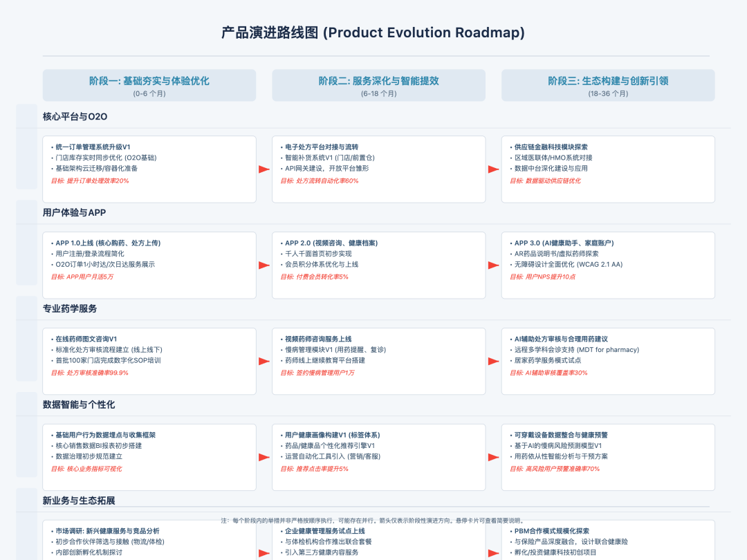
Task: Click the arrow following 基础用户行为数据埋点 card
Action: click(263, 457)
